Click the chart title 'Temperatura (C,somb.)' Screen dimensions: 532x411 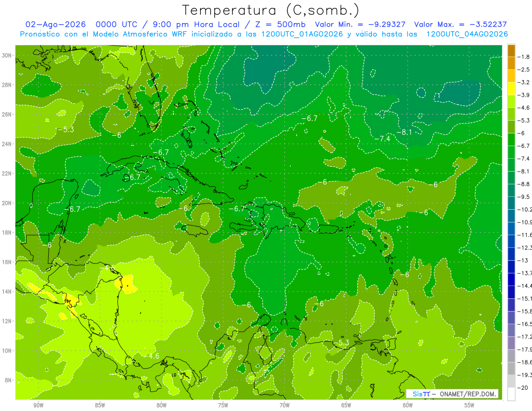click(x=270, y=10)
